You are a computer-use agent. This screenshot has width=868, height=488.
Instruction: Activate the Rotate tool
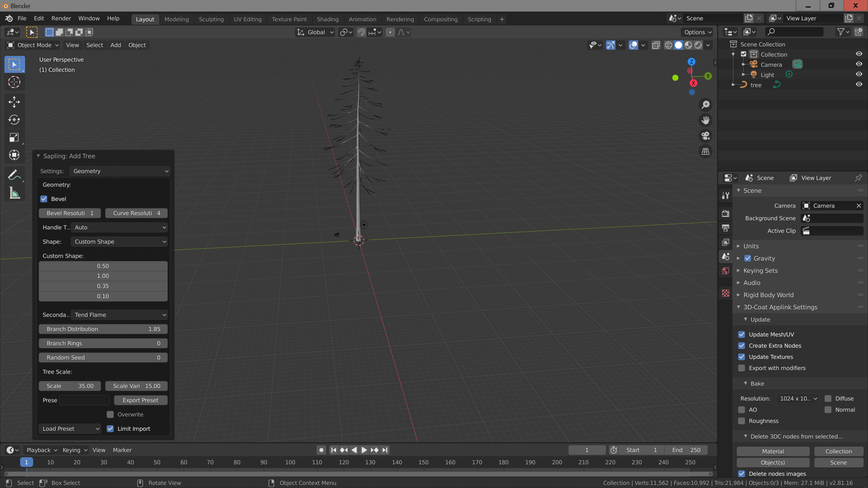[x=14, y=120]
